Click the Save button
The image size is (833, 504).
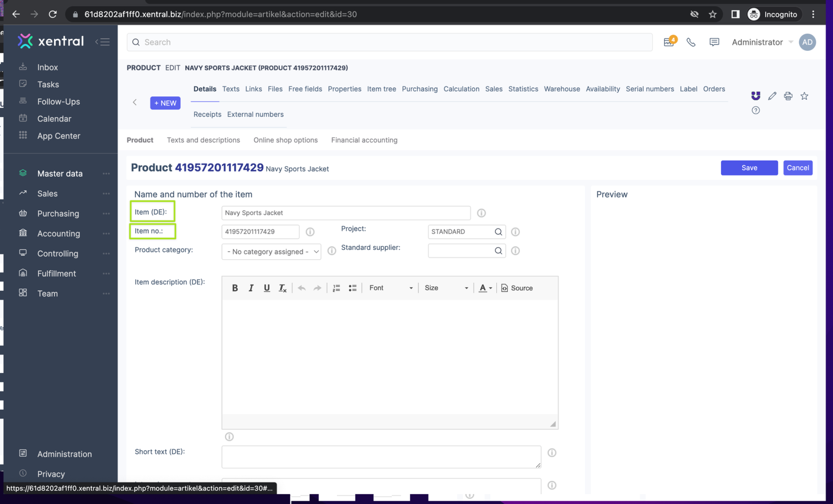749,168
